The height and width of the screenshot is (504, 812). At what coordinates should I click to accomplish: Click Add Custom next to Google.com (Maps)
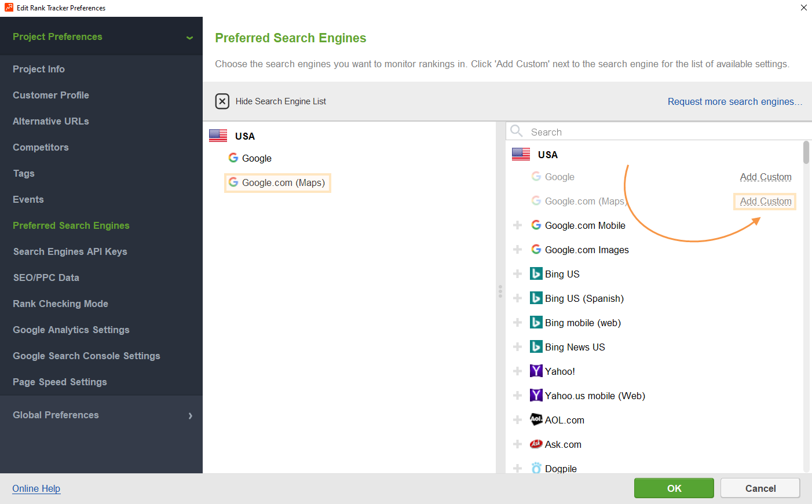click(766, 201)
